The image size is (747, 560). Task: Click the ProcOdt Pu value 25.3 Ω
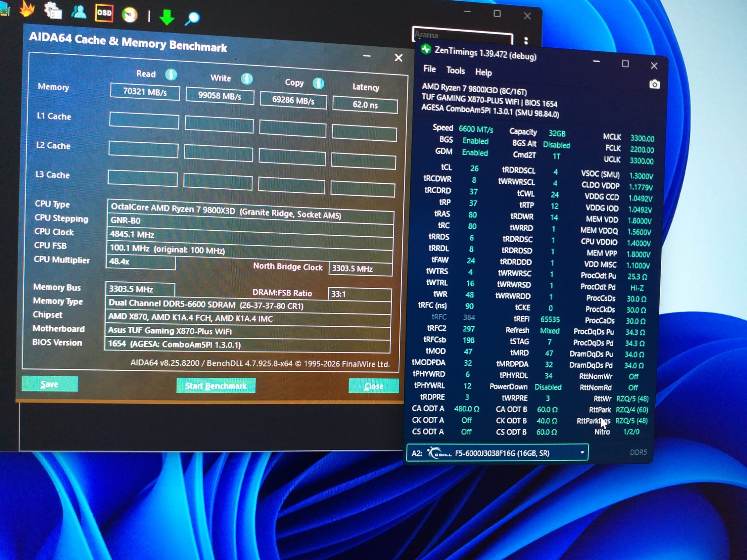tap(637, 277)
